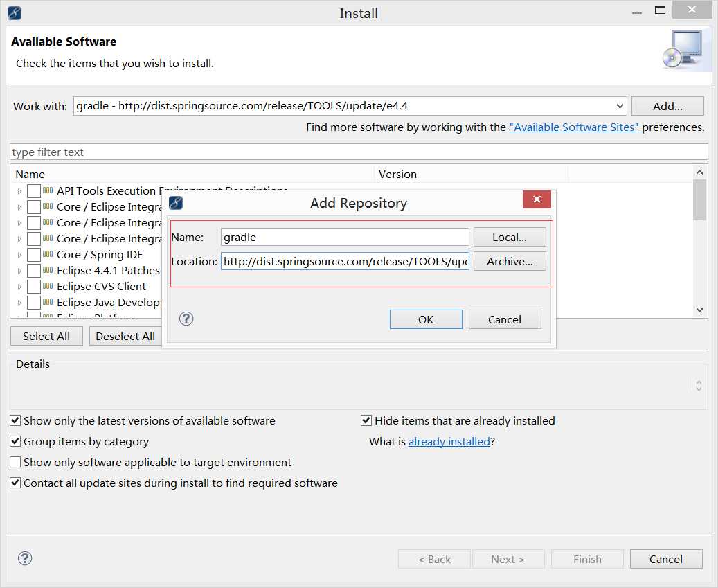Click the category icon beside Eclipse Java Development

pos(48,301)
